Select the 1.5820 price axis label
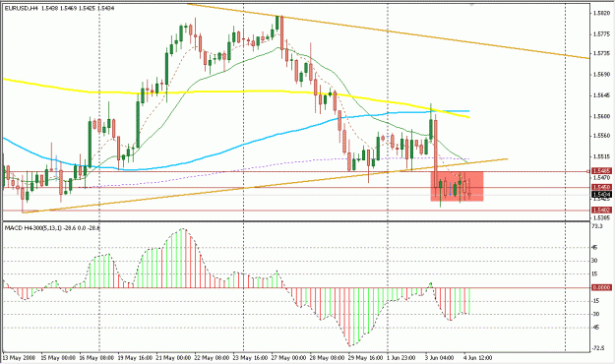The height and width of the screenshot is (364, 615). pos(602,13)
